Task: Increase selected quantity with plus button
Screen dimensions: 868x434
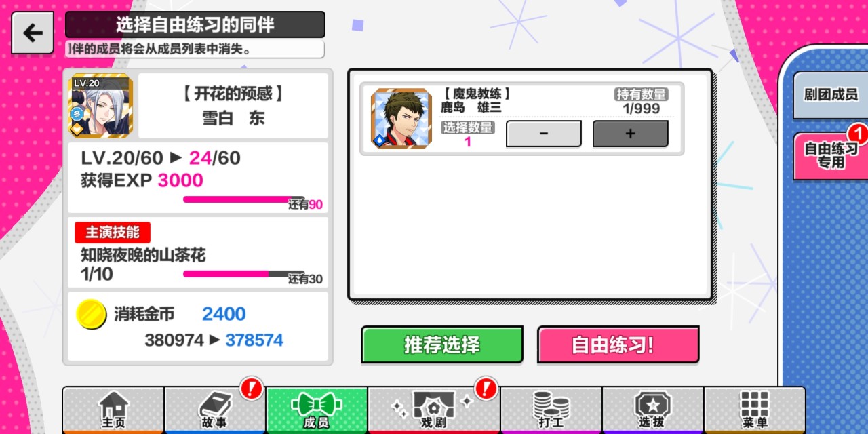Action: [631, 134]
